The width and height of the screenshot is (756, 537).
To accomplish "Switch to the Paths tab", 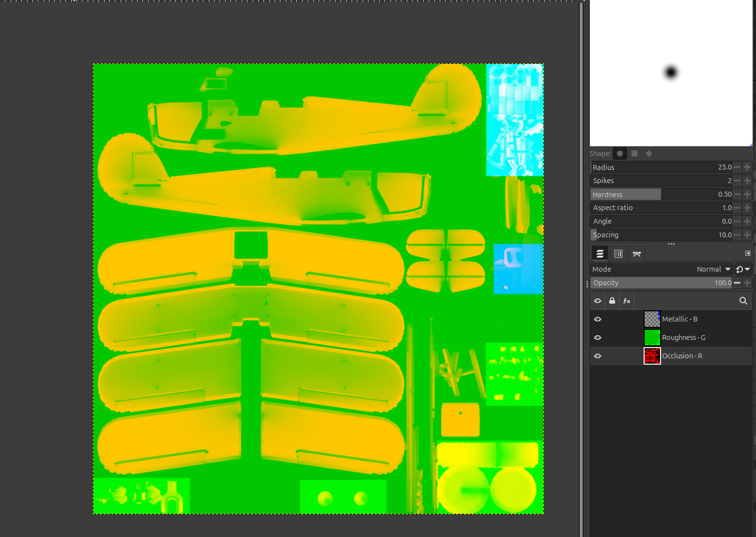I will tap(637, 254).
